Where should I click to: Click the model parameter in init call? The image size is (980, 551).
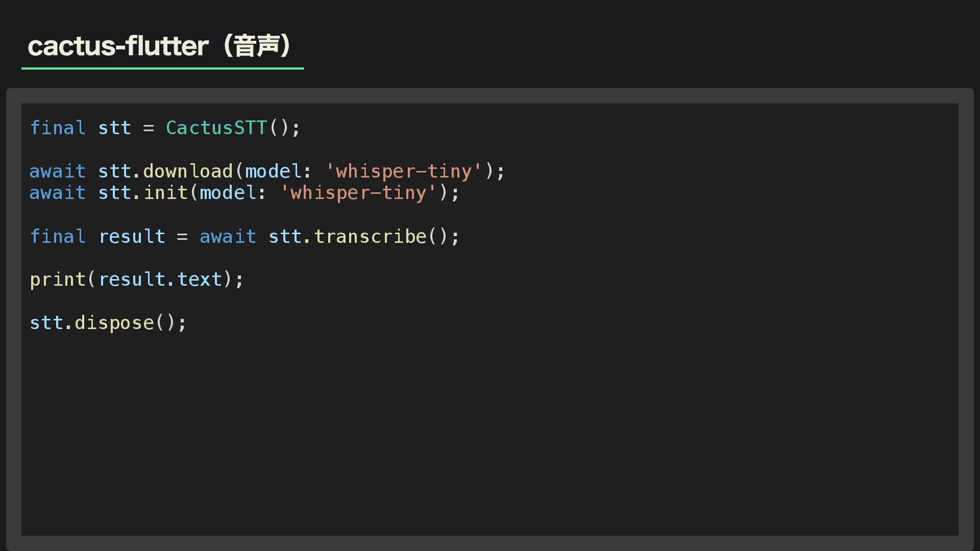[x=228, y=193]
